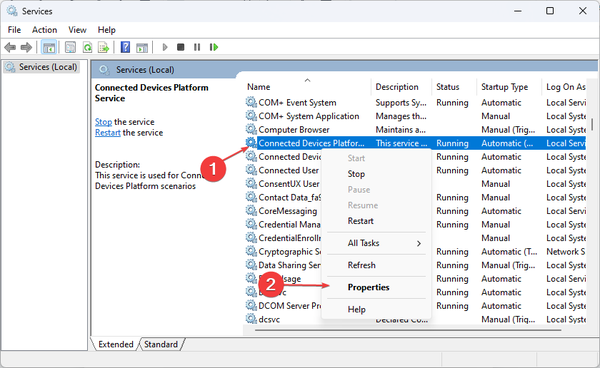Start the service with the play icon
Screen dimensions: 600x368
coord(165,47)
